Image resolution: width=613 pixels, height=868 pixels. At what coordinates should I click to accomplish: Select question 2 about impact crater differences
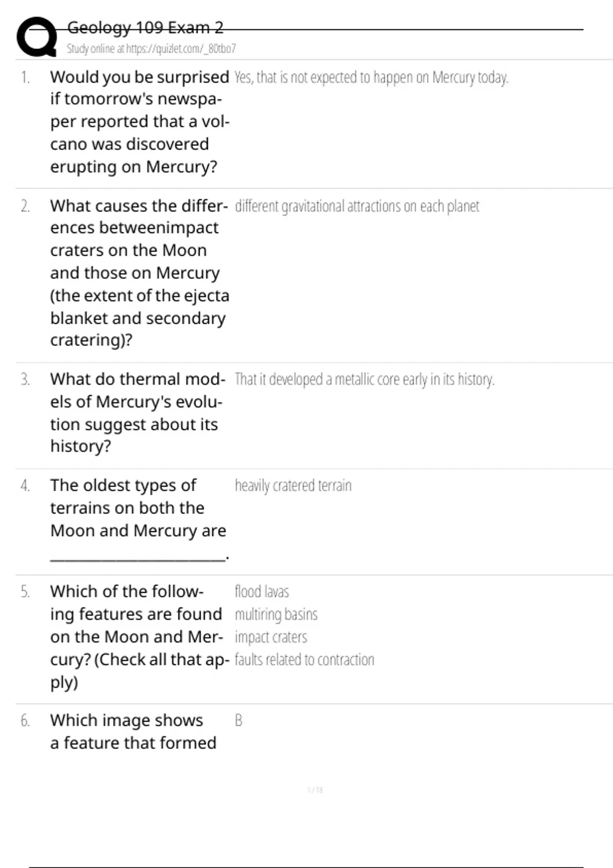point(139,273)
